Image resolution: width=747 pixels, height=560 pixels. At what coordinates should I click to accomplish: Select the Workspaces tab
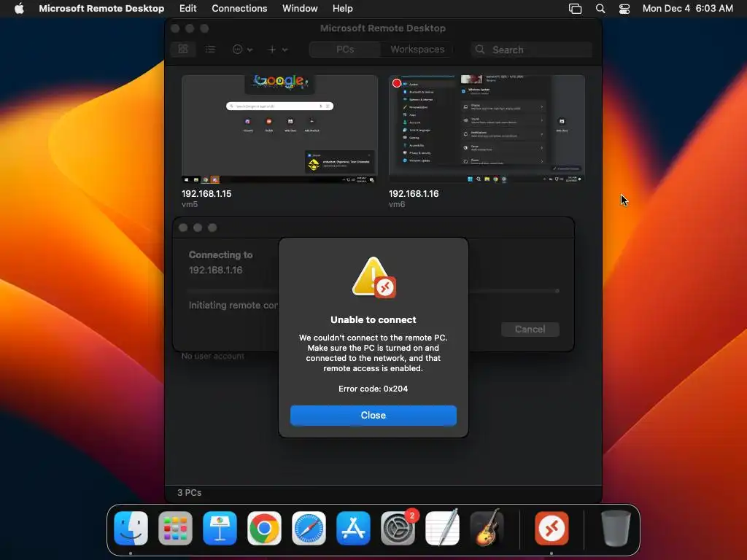tap(417, 49)
